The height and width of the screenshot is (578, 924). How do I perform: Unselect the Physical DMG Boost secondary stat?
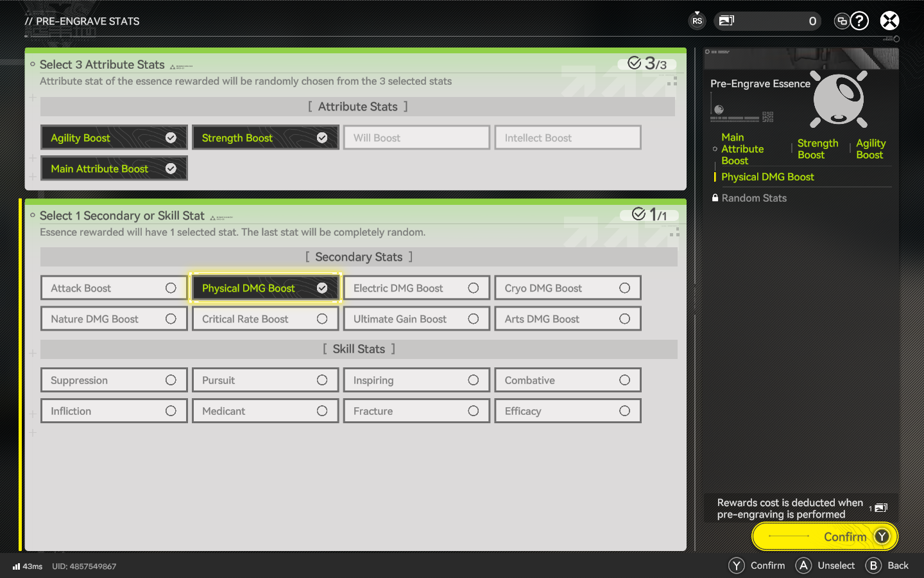point(266,288)
